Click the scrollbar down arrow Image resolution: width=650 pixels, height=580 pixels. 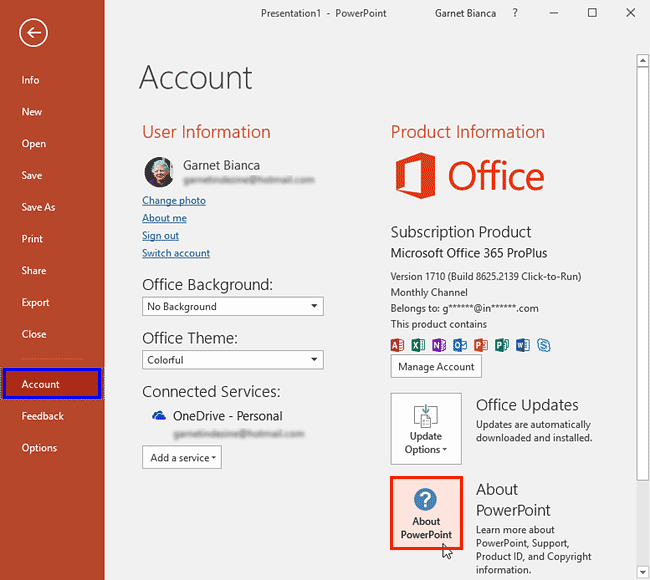point(643,573)
